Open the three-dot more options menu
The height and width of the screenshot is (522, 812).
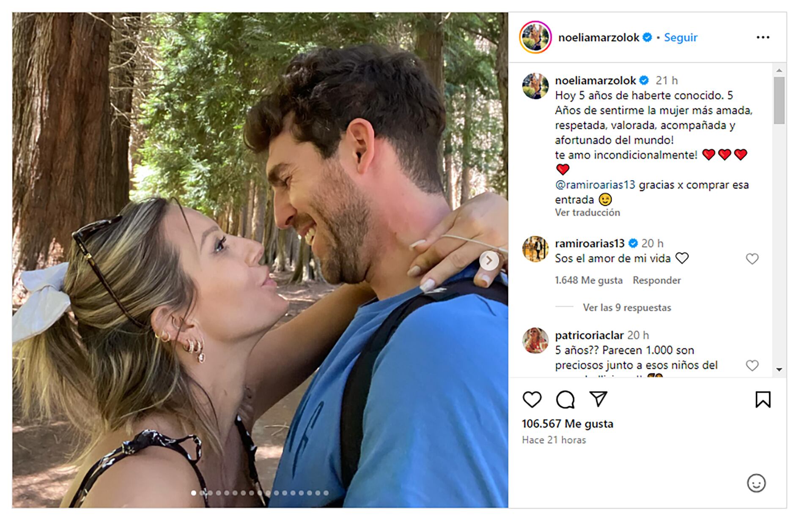tap(763, 38)
